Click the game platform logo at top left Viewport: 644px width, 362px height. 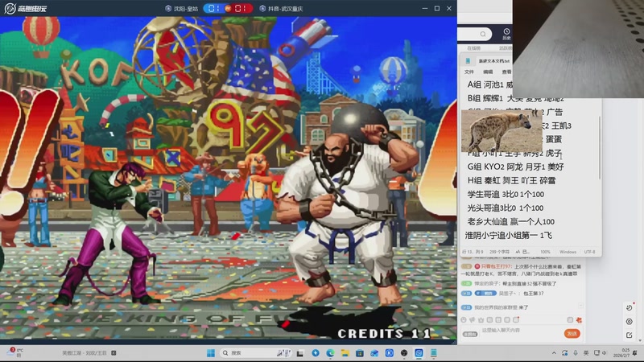tap(26, 8)
